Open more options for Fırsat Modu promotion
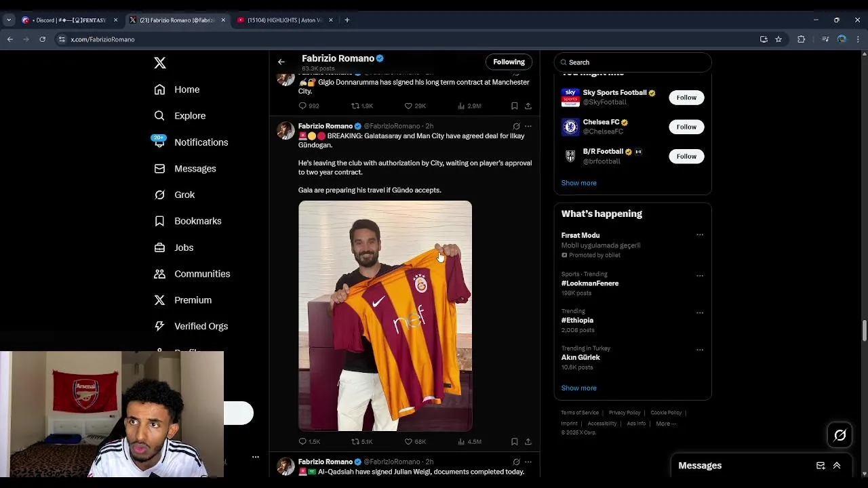This screenshot has height=488, width=868. (700, 235)
